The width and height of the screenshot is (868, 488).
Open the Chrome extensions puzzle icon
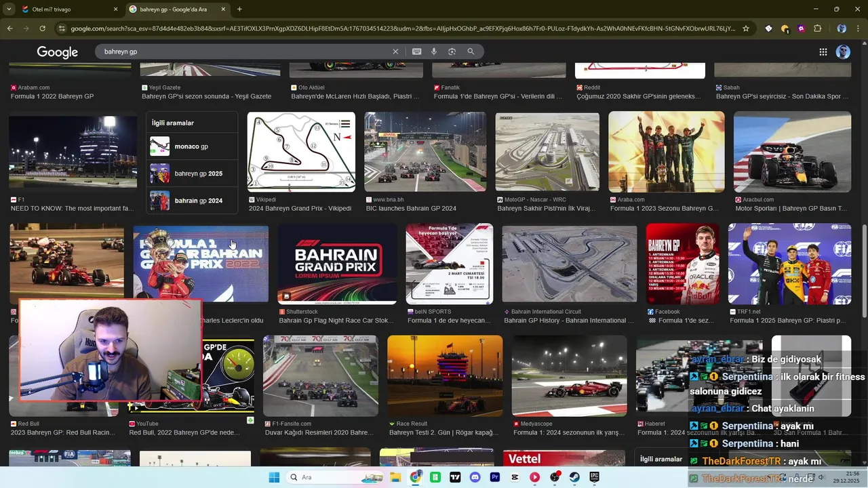click(817, 28)
